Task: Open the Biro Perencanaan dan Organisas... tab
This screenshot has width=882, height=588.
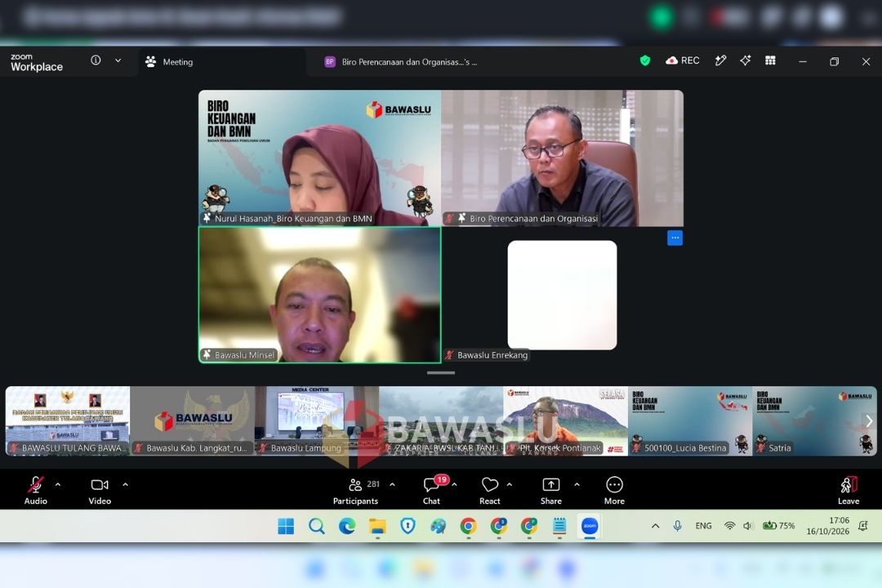Action: [401, 62]
